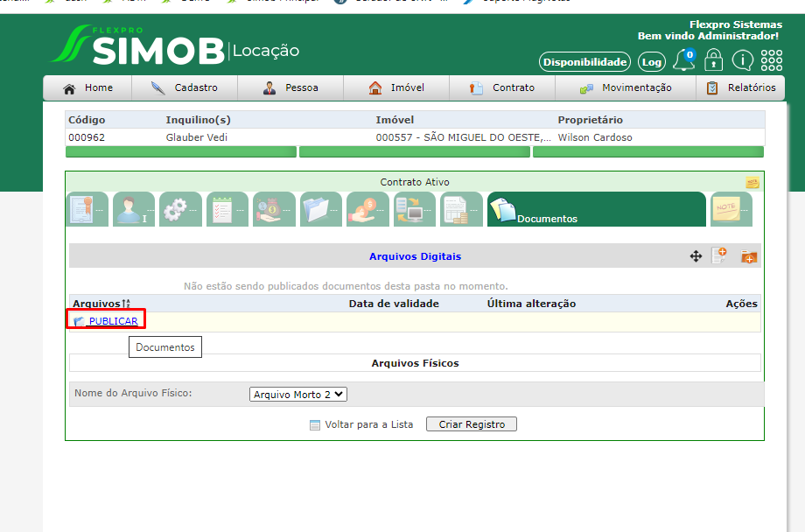Open the person tenant tab icon
Image resolution: width=805 pixels, height=532 pixels.
click(x=134, y=209)
